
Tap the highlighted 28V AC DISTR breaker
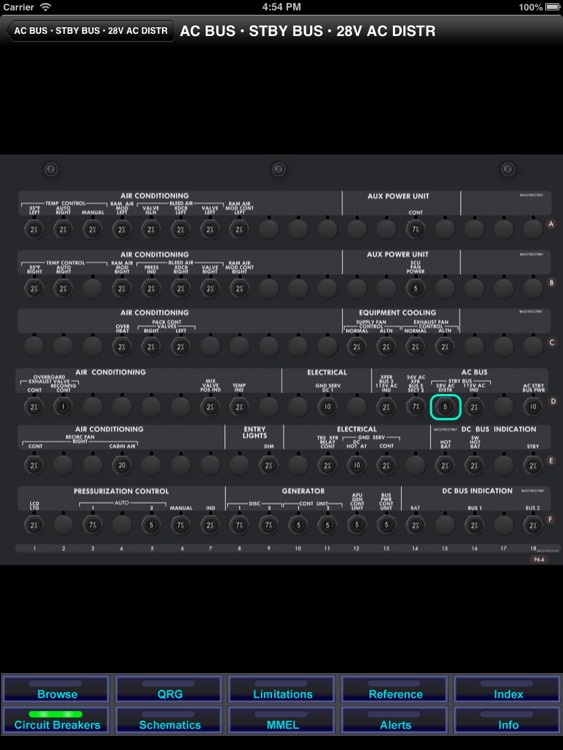coord(445,407)
